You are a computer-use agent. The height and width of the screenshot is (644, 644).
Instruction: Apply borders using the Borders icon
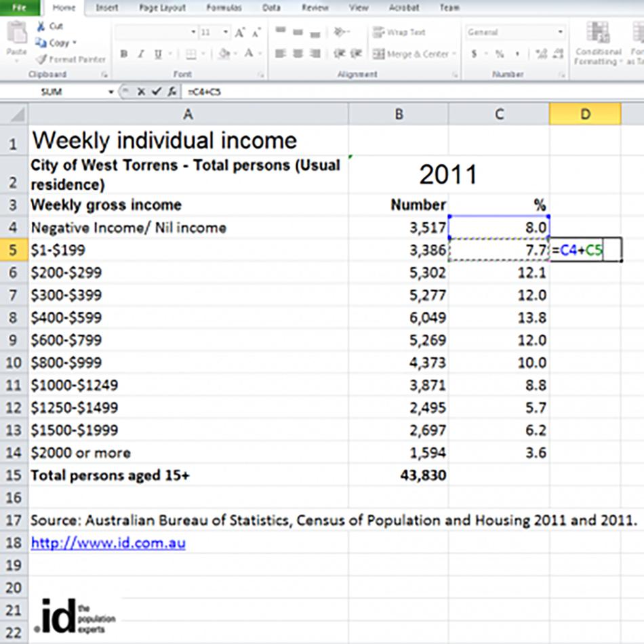[191, 54]
